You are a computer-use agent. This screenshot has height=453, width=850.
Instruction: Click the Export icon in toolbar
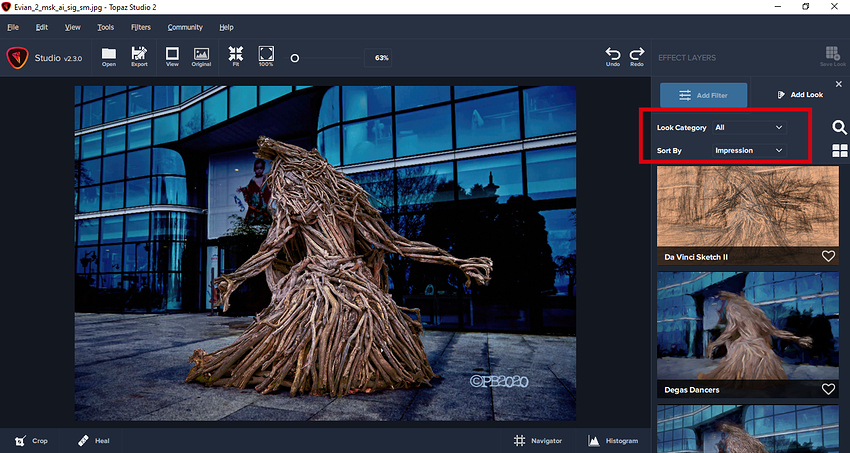coord(139,56)
